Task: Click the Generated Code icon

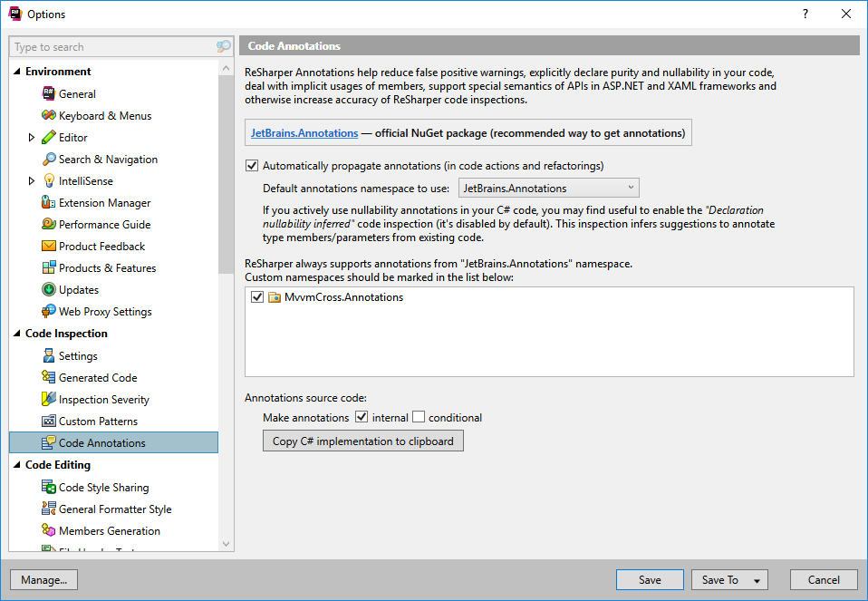Action: tap(49, 377)
